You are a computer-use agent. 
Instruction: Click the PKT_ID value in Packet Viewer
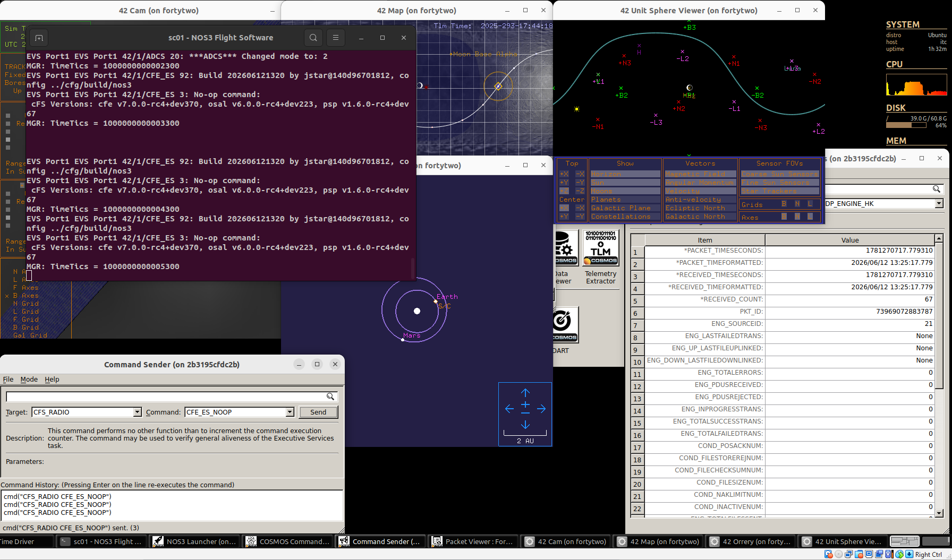click(x=849, y=312)
